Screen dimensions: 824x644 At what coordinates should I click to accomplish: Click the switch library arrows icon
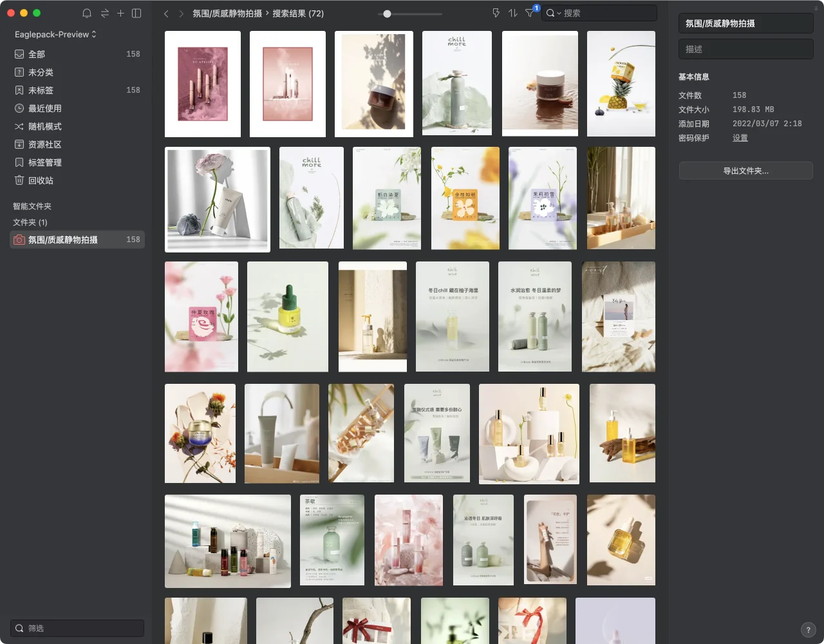(104, 14)
